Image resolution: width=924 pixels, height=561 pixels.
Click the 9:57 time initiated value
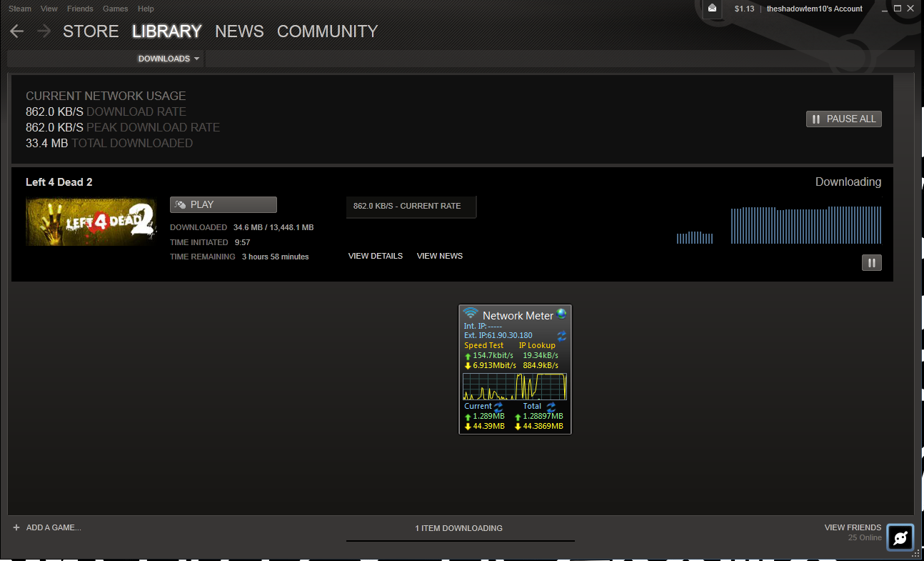pos(243,242)
